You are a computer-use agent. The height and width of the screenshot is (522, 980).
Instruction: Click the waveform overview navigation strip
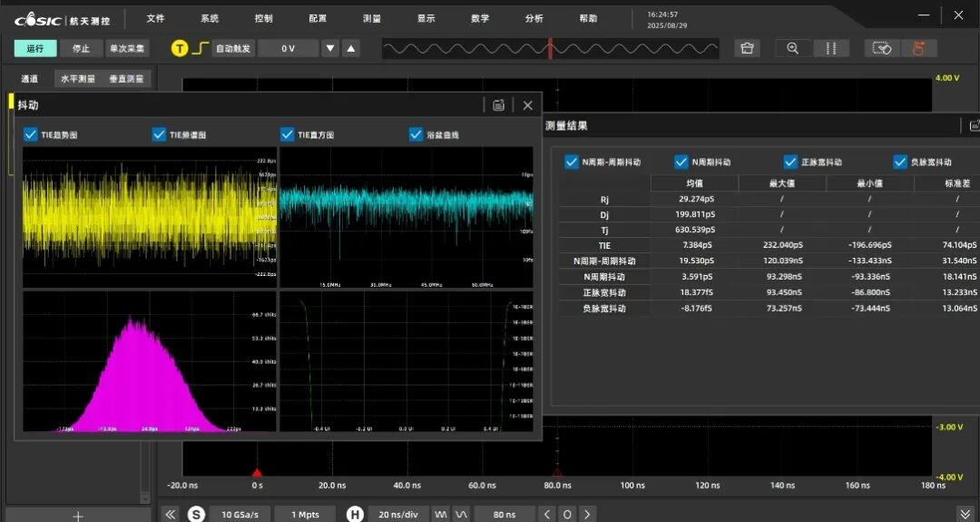pos(551,48)
